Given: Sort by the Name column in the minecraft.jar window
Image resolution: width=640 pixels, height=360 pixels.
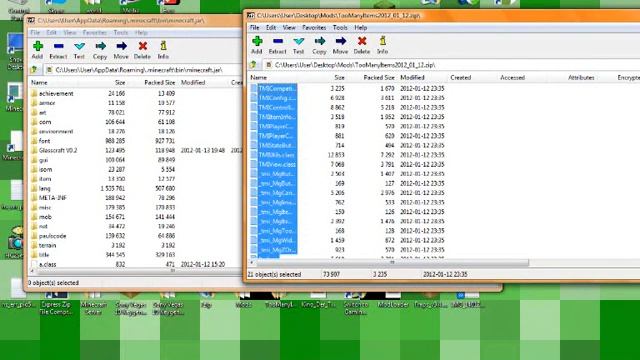Looking at the screenshot, I should (39, 82).
